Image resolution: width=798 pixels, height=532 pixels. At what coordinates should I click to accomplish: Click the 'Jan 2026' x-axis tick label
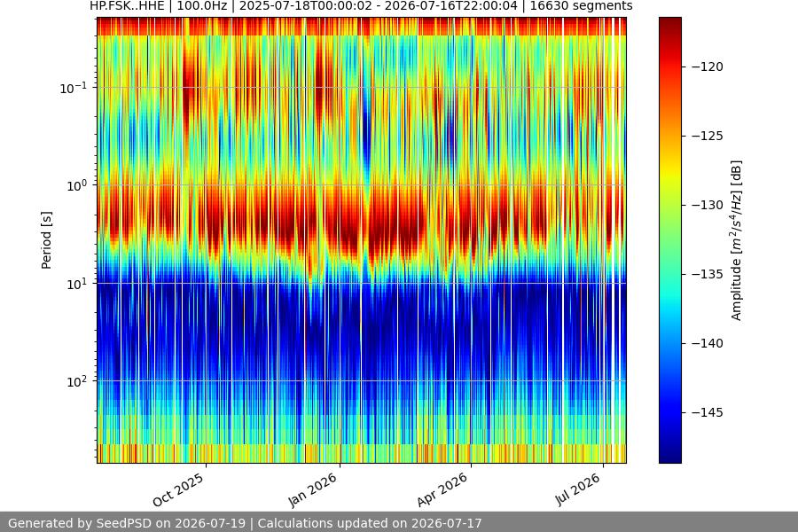pyautogui.click(x=312, y=489)
